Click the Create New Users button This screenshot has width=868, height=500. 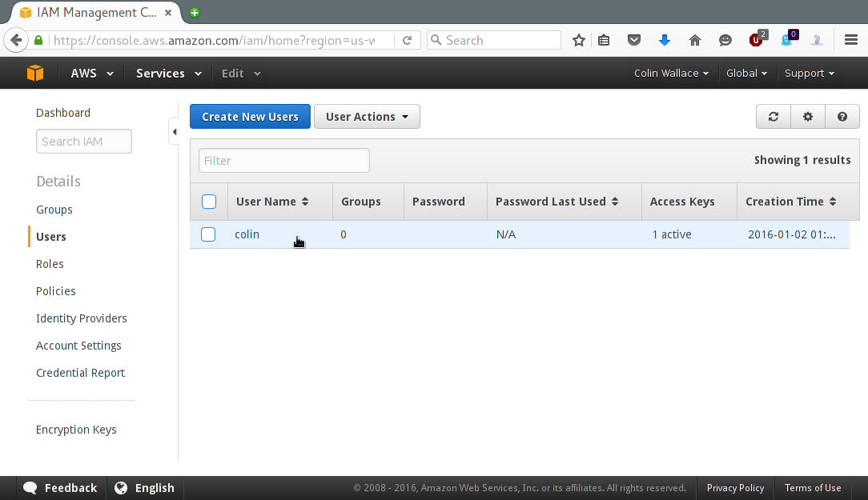click(250, 117)
